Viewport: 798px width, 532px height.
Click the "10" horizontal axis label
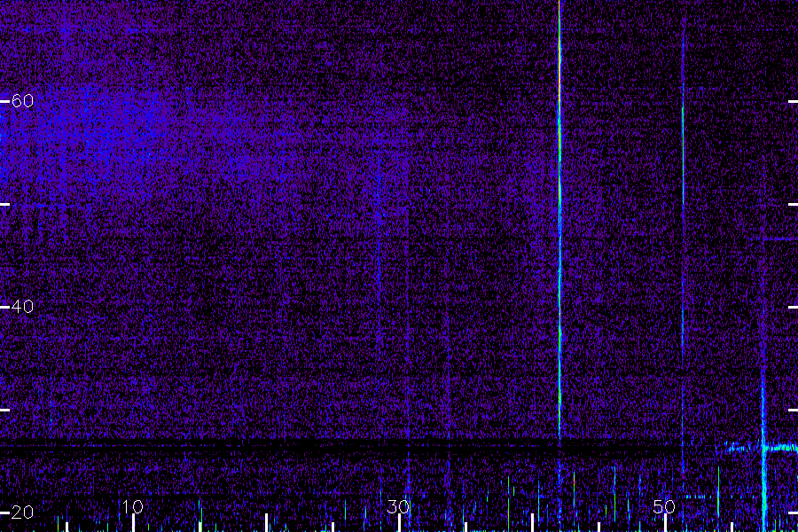click(x=133, y=506)
